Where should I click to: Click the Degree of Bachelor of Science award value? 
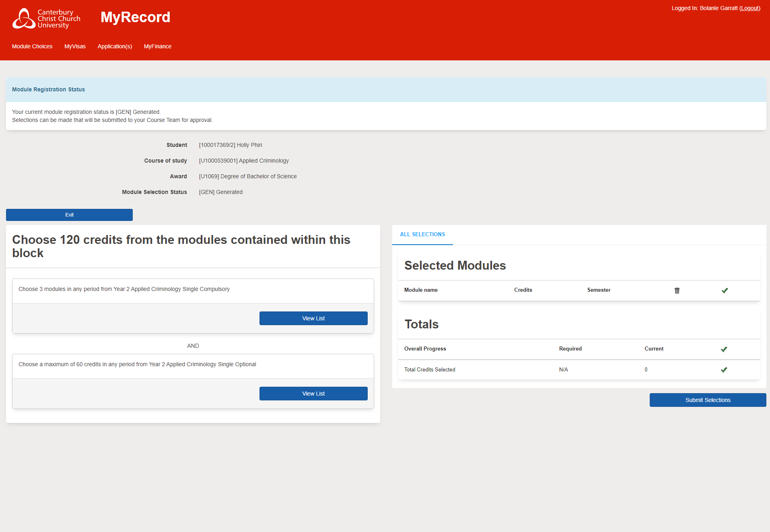coord(248,176)
